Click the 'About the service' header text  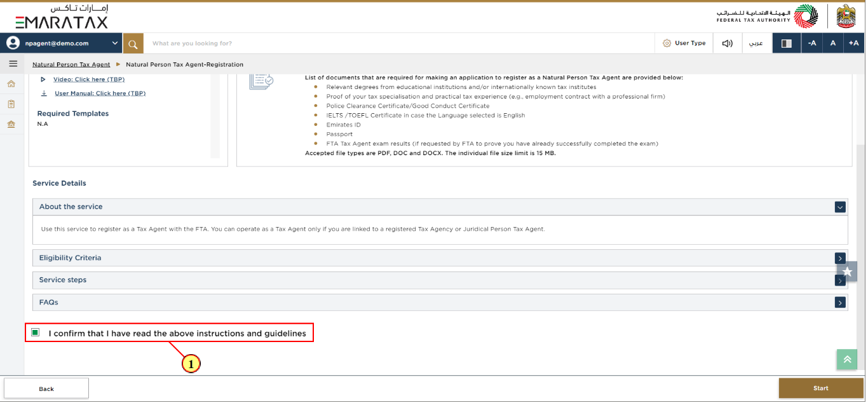click(x=71, y=207)
